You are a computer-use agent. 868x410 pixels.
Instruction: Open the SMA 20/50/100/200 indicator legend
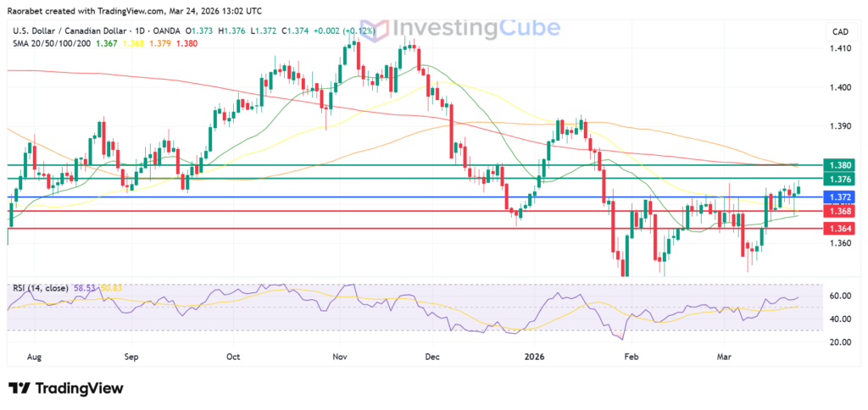(53, 44)
